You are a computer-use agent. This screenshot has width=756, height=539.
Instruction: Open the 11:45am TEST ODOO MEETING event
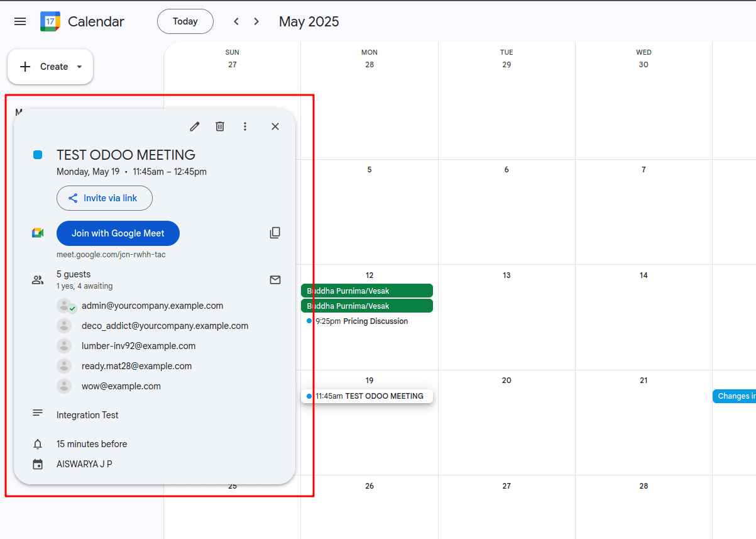pos(367,396)
